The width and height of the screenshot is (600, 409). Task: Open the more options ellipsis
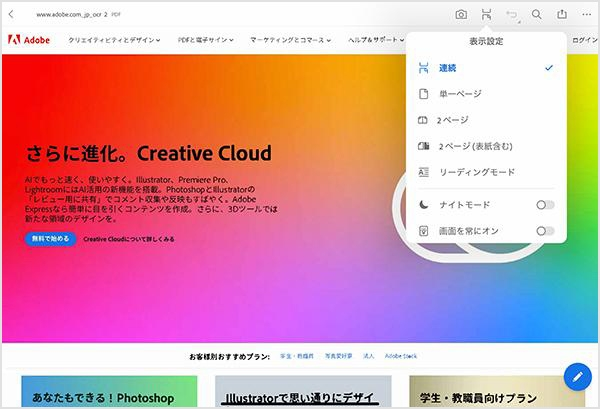pyautogui.click(x=587, y=15)
